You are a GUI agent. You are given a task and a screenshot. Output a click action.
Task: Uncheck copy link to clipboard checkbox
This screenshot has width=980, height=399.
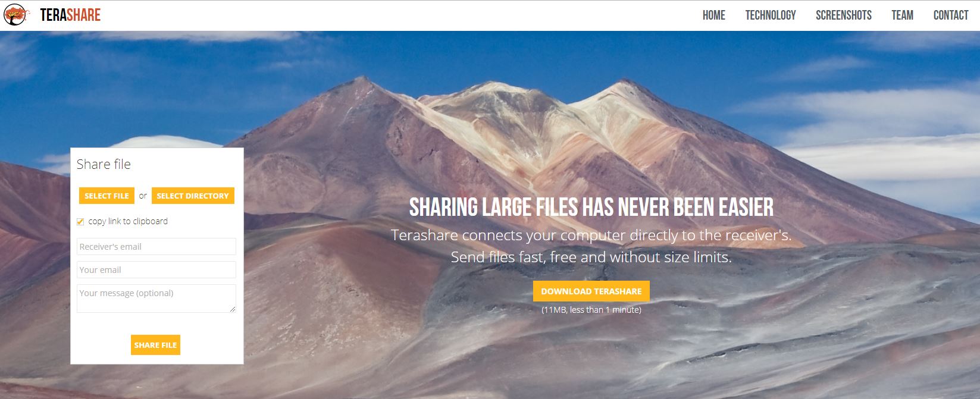[x=80, y=222]
